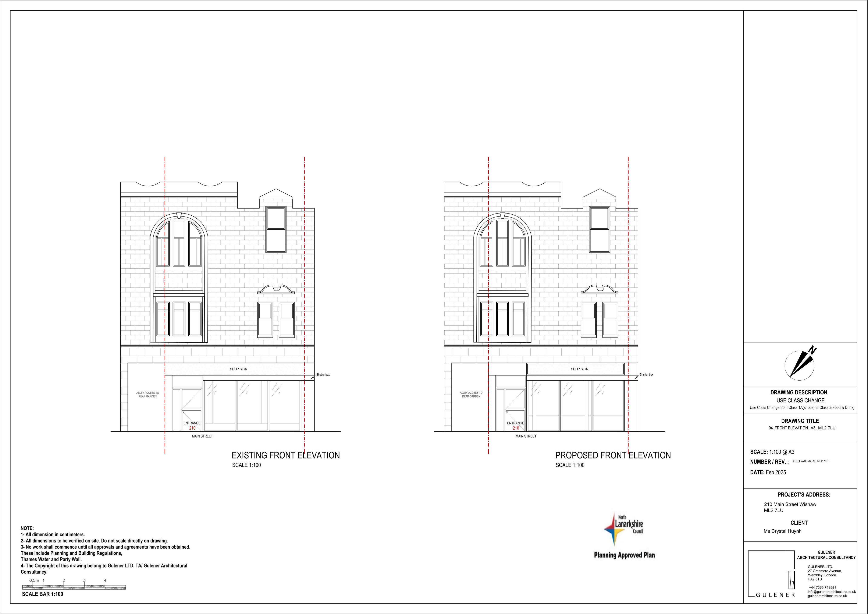This screenshot has width=868, height=614.
Task: Select note '1- All dimension in centimeters.'
Action: click(x=53, y=534)
